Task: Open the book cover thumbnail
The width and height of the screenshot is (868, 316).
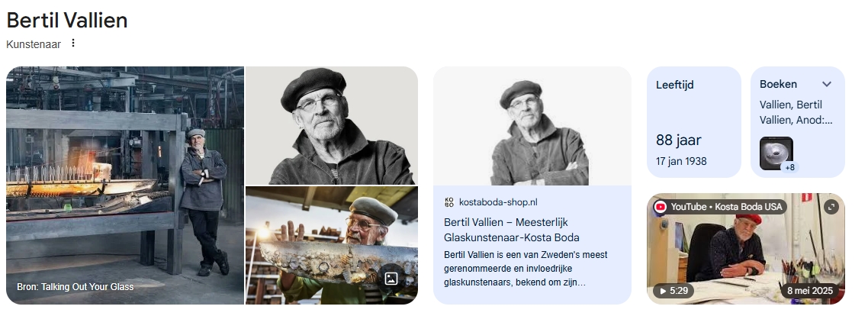Action: point(776,153)
